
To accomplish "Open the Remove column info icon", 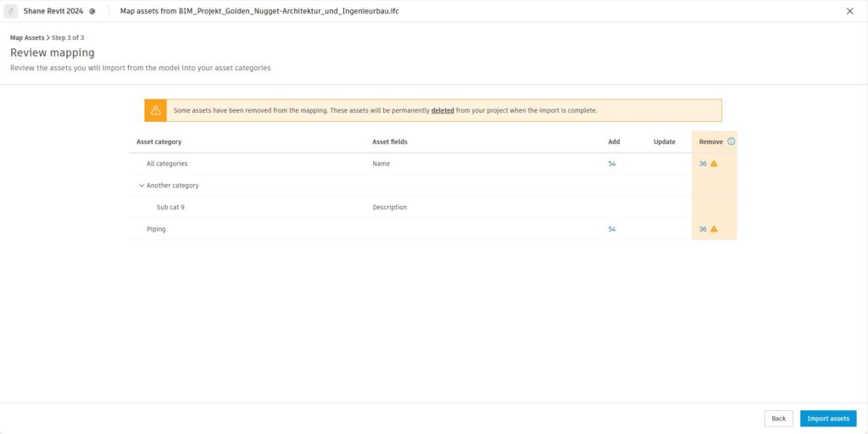I will point(732,142).
